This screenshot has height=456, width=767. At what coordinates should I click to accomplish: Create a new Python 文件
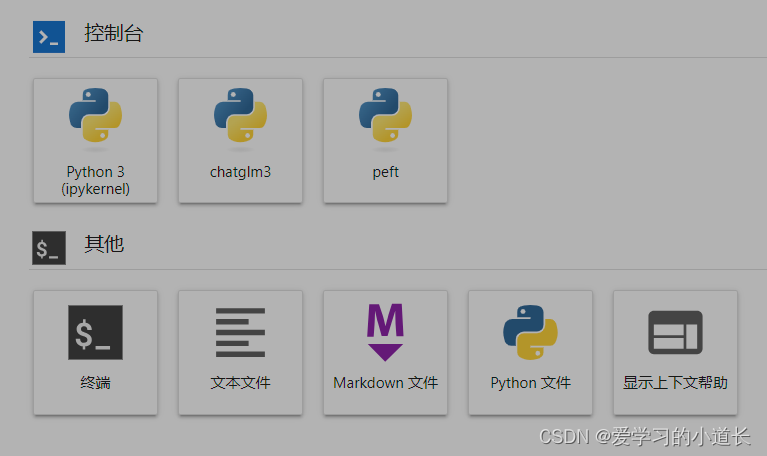(530, 353)
